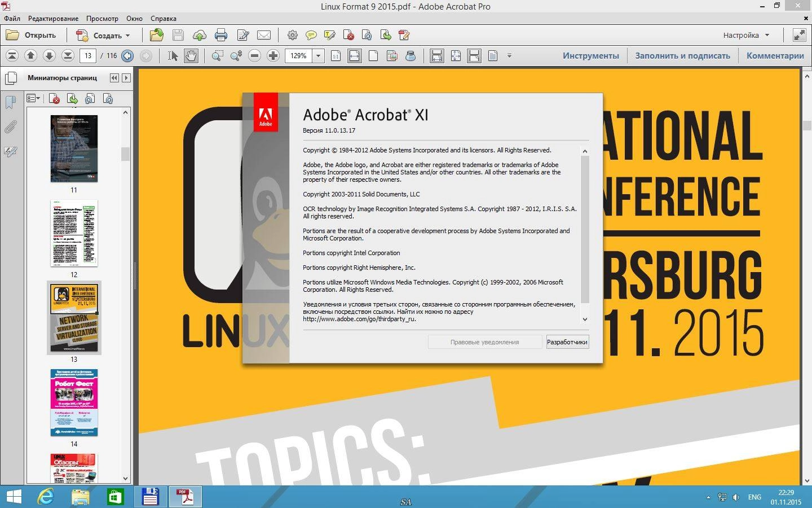Image resolution: width=812 pixels, height=508 pixels.
Task: Go to next page arrow
Action: click(x=49, y=55)
